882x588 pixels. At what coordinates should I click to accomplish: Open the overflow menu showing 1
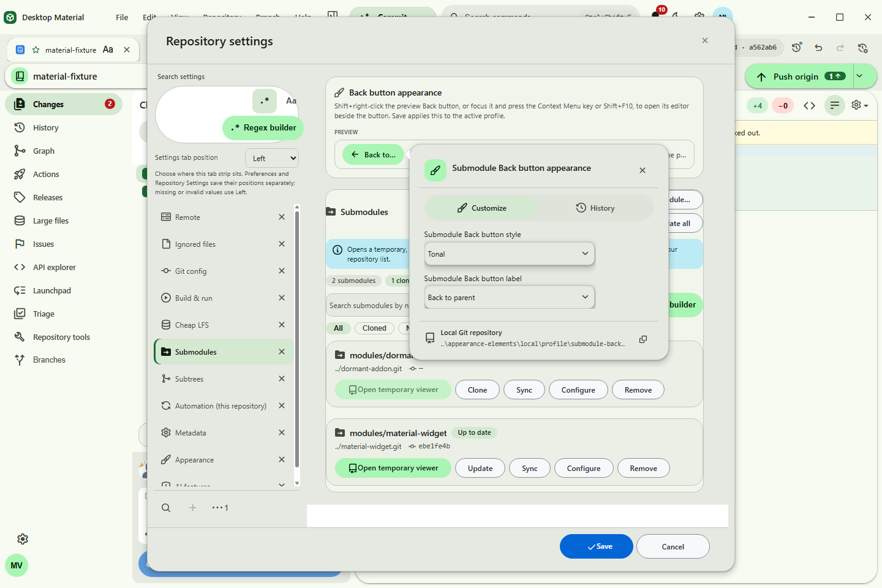click(x=220, y=508)
